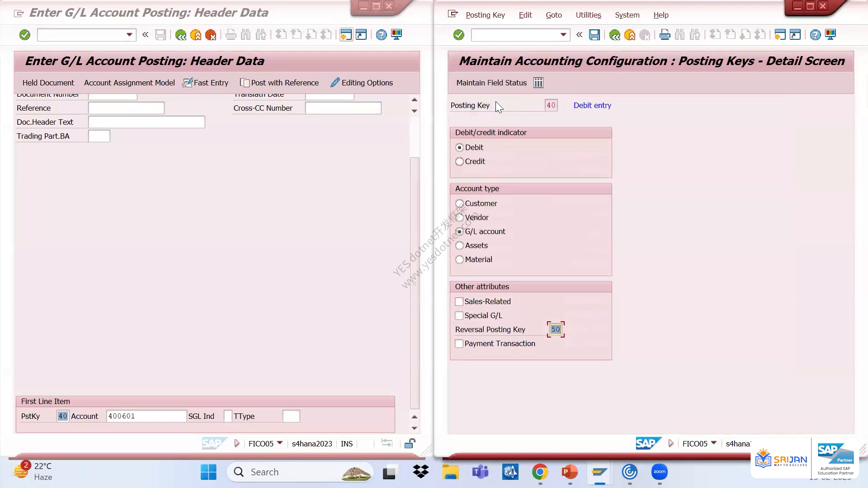Click the green Enter checkmark in the Posting Keys window
This screenshot has height=488, width=868.
coord(459,35)
